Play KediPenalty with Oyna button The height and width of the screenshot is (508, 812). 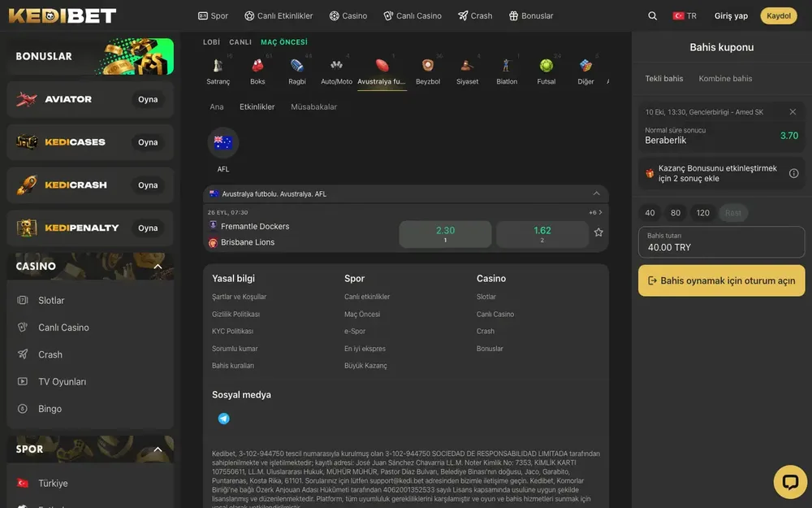148,228
